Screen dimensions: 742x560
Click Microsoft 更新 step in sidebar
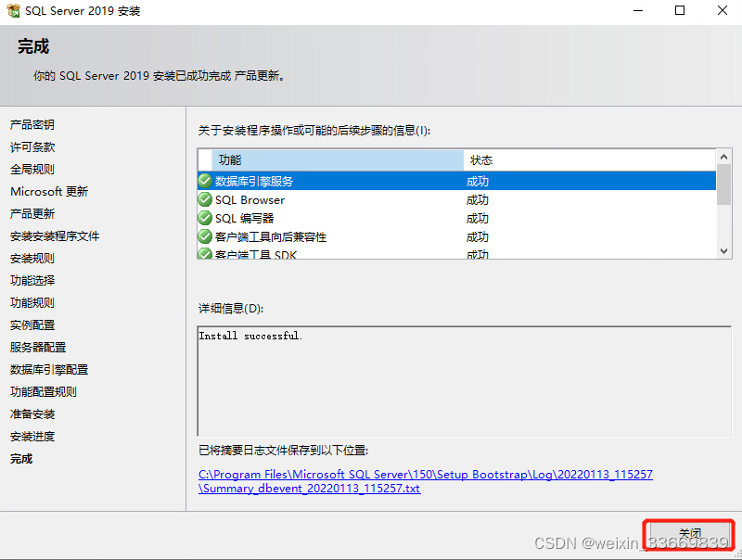[x=49, y=191]
